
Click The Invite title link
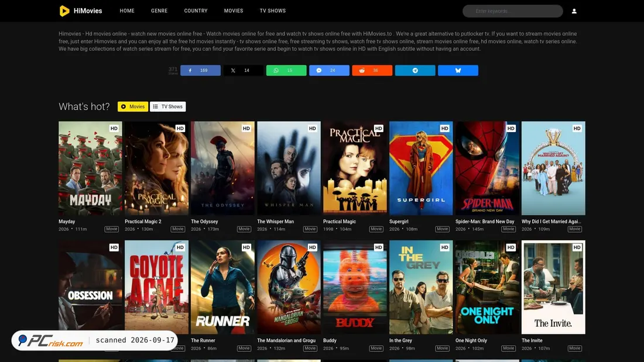[532, 341]
